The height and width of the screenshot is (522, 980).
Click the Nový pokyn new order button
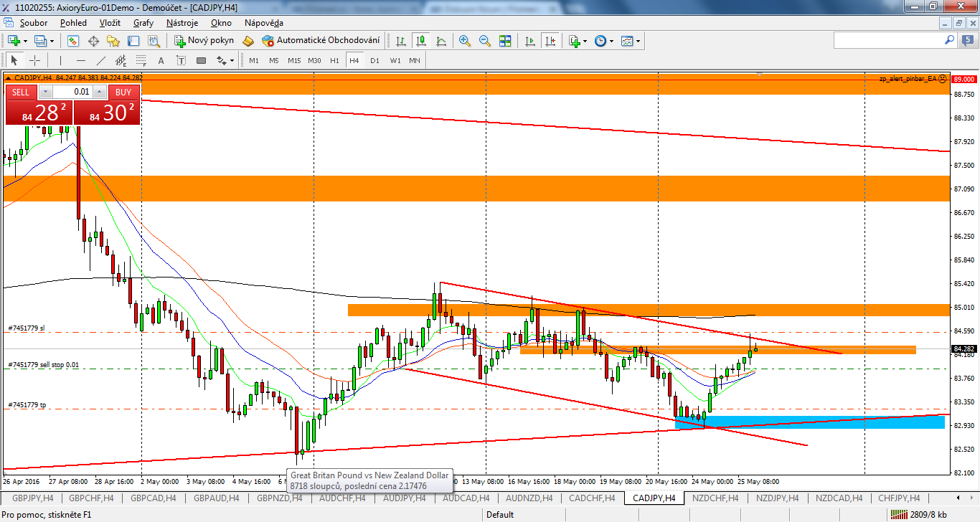(204, 41)
